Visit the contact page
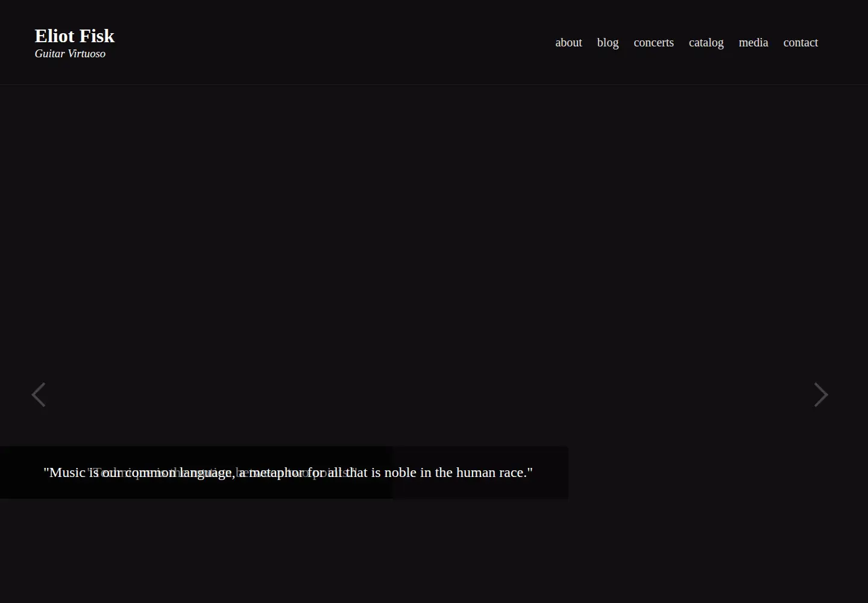Screen dimensions: 868x603 coord(800,42)
